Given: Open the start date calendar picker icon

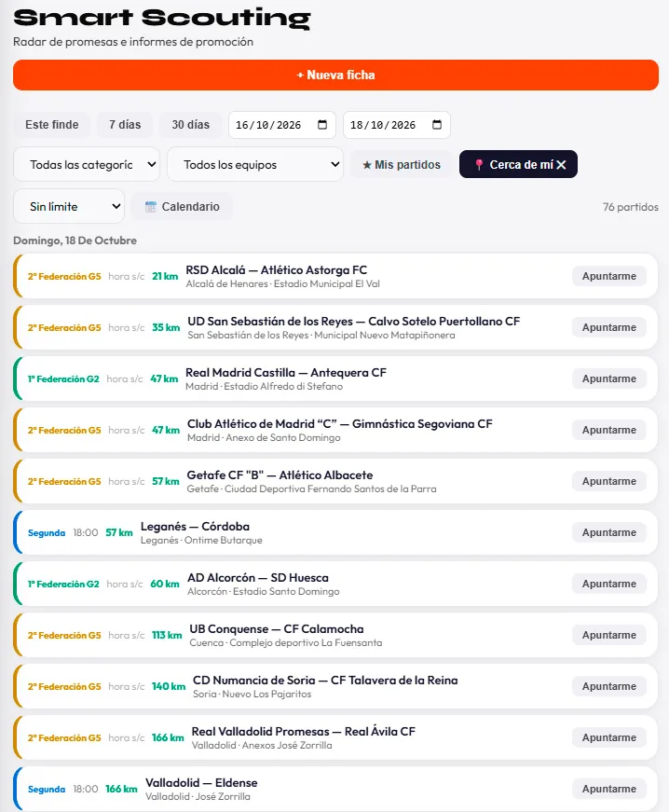Looking at the screenshot, I should point(322,125).
